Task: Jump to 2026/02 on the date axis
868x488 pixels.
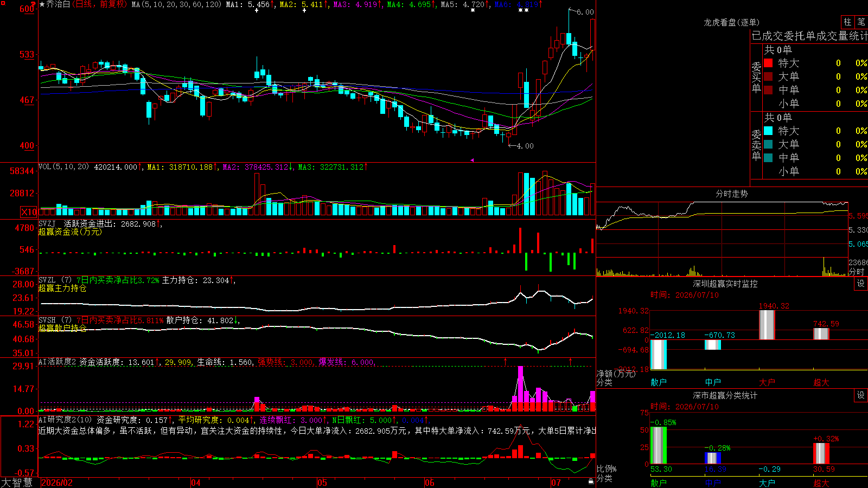Action: click(x=57, y=483)
